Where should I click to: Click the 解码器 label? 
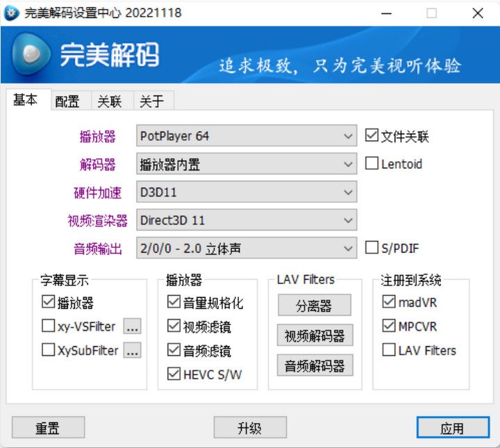coord(98,165)
